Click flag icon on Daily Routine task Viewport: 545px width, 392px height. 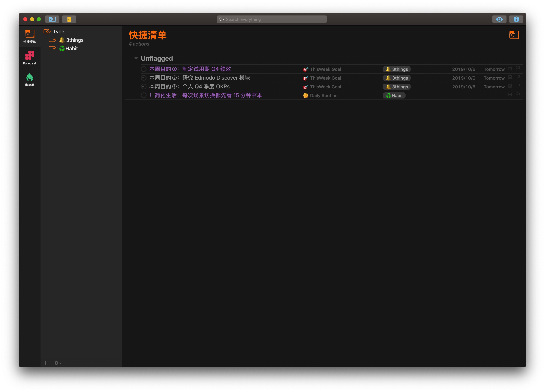tap(518, 95)
